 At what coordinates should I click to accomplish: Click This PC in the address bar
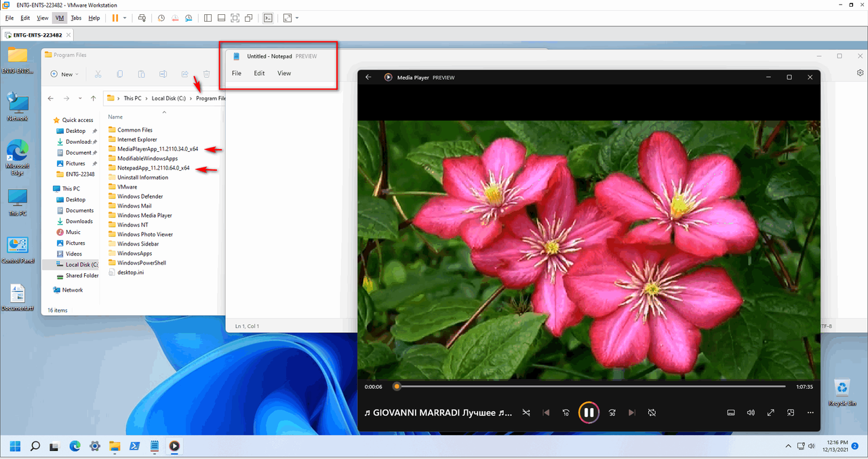click(132, 98)
